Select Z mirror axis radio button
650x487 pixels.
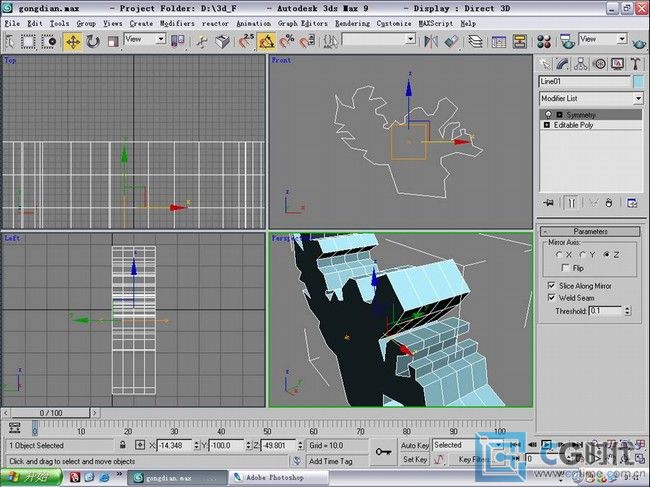tap(606, 254)
